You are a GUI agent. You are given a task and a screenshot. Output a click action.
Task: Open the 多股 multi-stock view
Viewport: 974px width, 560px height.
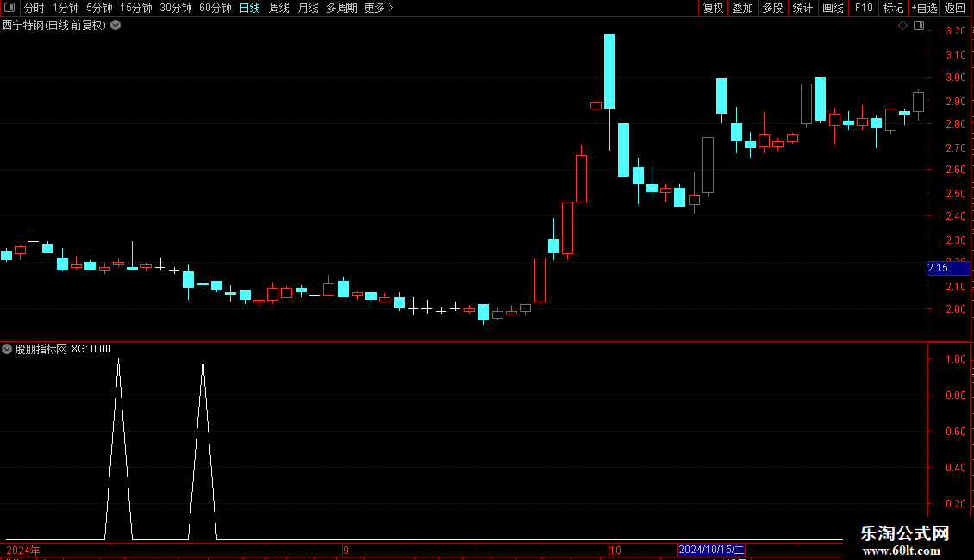[x=772, y=8]
